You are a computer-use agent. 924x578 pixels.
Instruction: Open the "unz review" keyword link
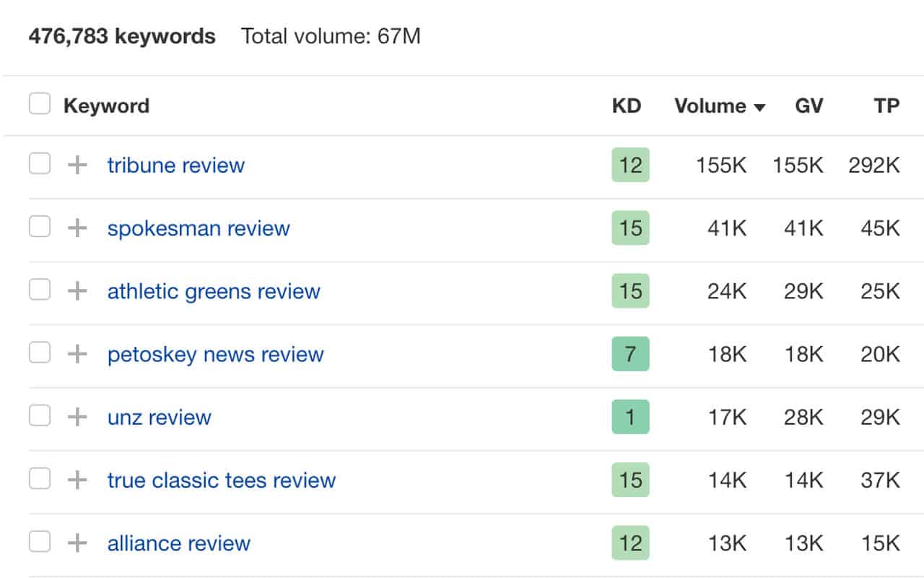pos(158,417)
